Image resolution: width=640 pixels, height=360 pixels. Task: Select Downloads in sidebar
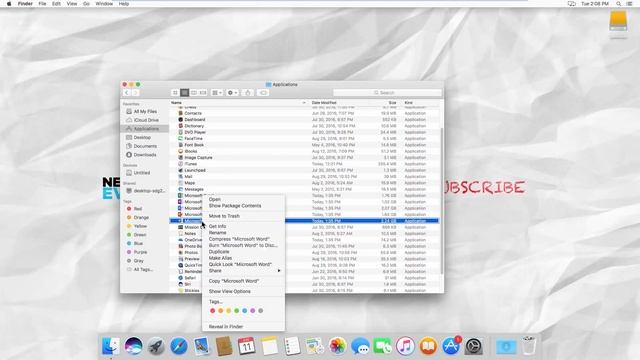tap(145, 155)
